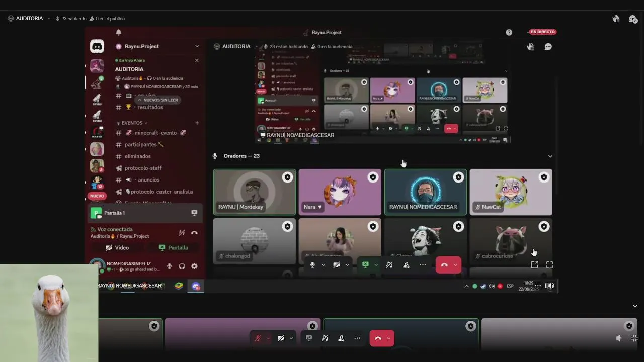Viewport: 644px width, 362px height.
Task: Open the help icon near EN DIRECTO
Action: tap(509, 32)
